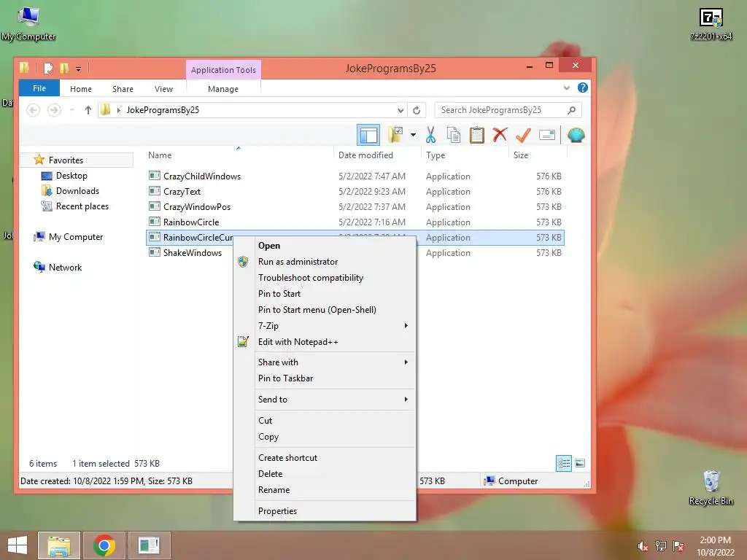
Task: Select Open in the context menu
Action: [x=325, y=246]
